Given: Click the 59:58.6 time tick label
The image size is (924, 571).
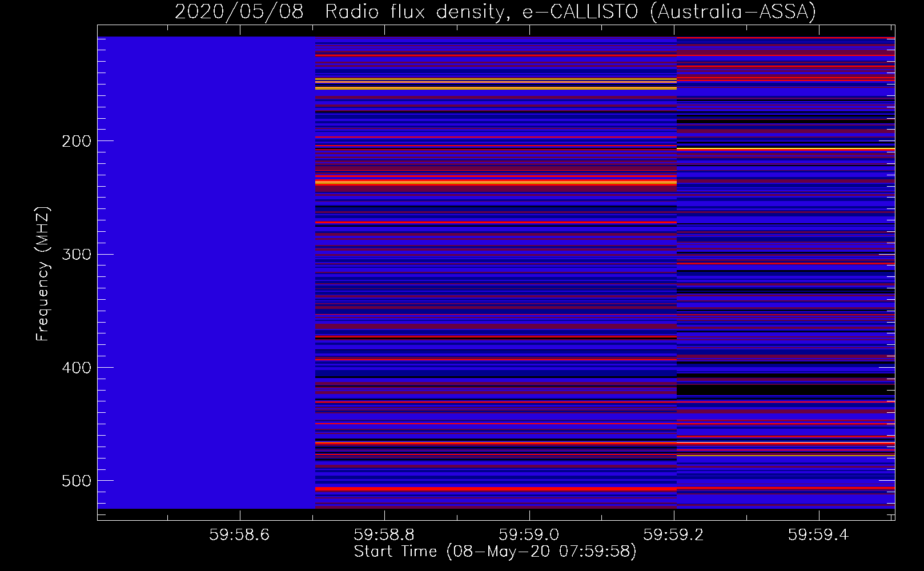Looking at the screenshot, I should click(239, 534).
